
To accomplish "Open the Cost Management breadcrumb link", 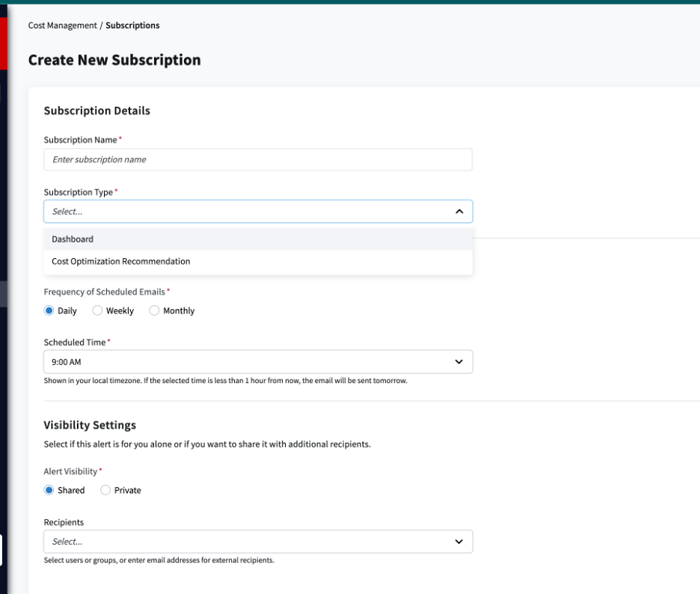I will pos(63,25).
